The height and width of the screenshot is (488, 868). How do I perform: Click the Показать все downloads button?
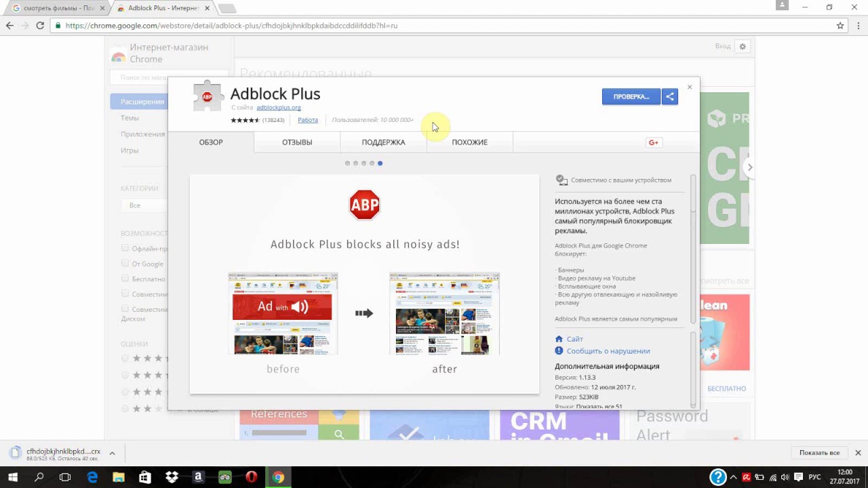click(x=819, y=453)
